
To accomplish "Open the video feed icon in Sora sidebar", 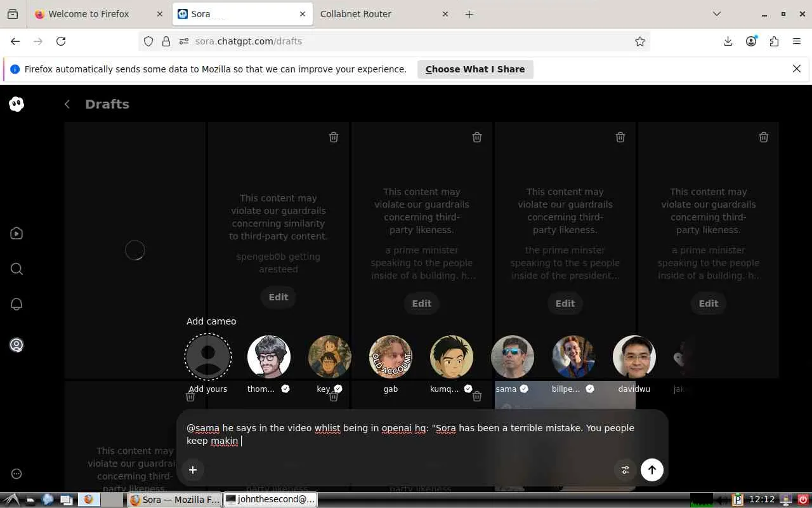I will pyautogui.click(x=16, y=234).
